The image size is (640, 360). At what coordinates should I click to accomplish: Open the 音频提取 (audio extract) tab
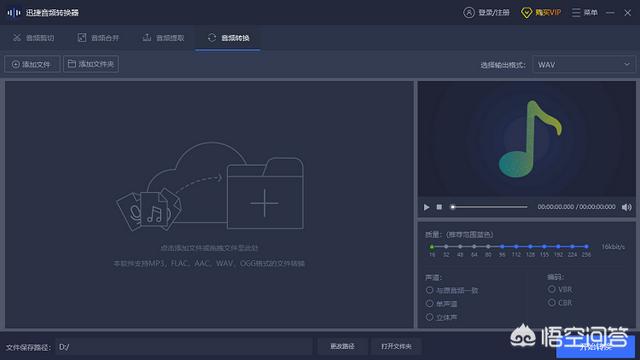pyautogui.click(x=163, y=38)
